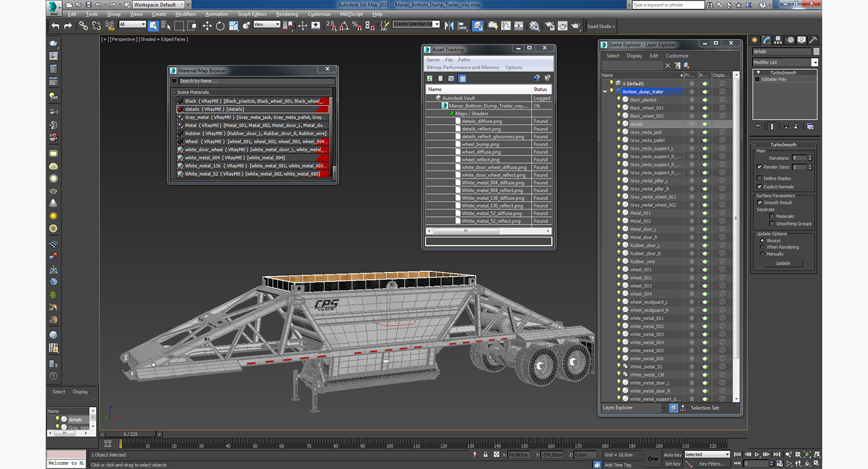Click the Key Filters button
This screenshot has height=469, width=868.
pyautogui.click(x=711, y=464)
